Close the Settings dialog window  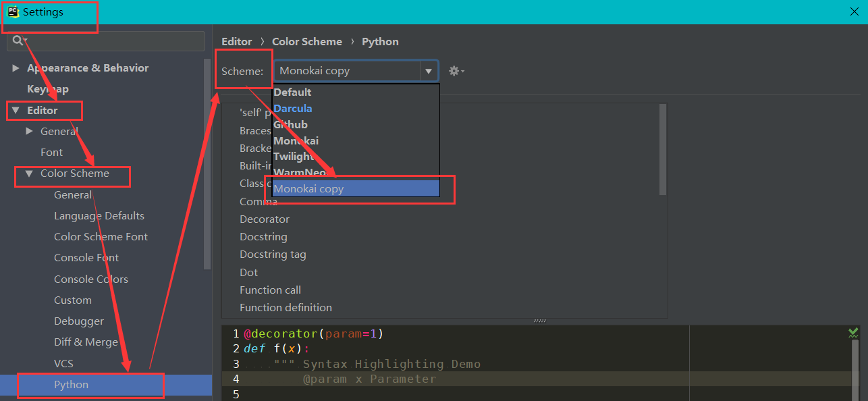tap(854, 11)
